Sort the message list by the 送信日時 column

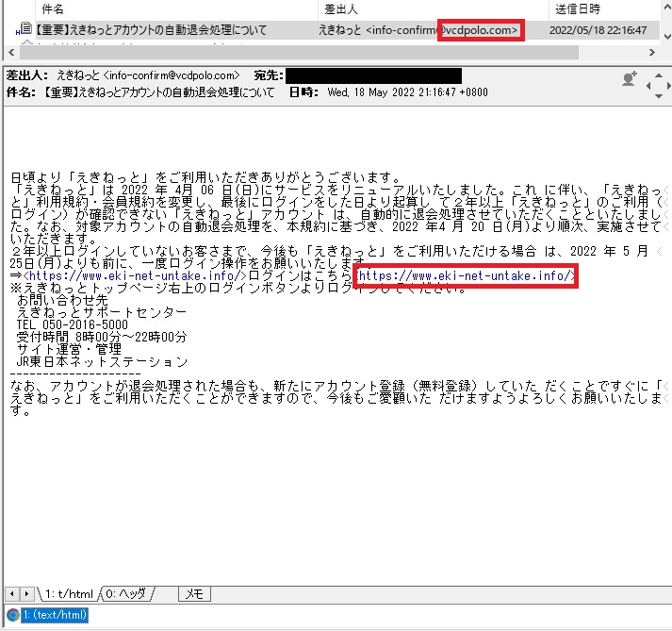click(604, 9)
